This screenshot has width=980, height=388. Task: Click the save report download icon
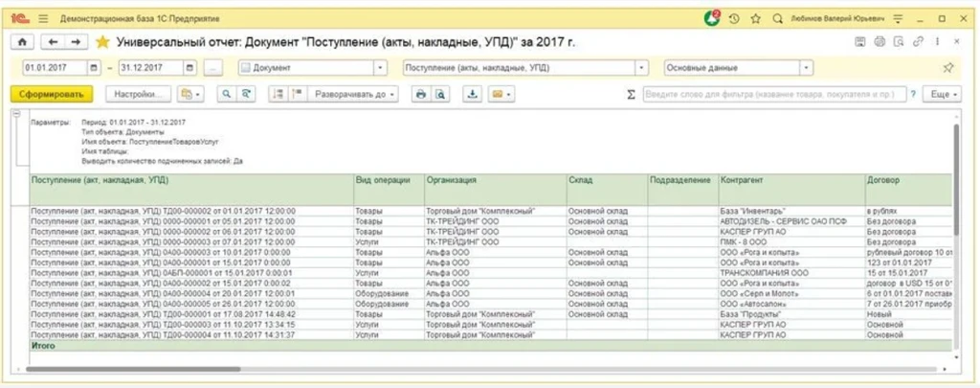pos(471,94)
